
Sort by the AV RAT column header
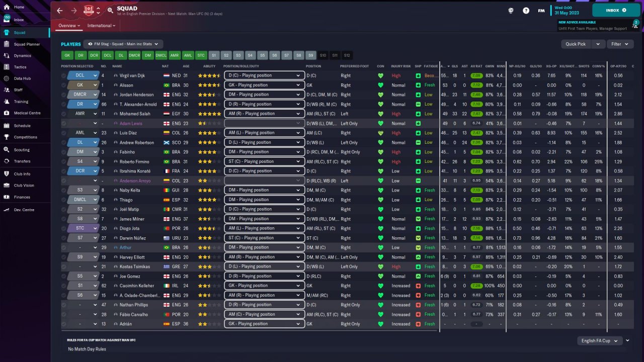click(x=475, y=66)
